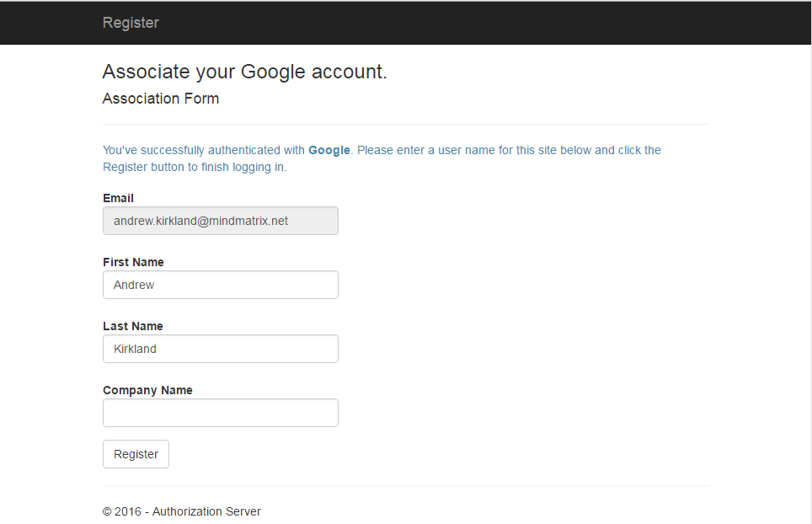Click the heading 'Associate your Google account.'
The width and height of the screenshot is (812, 524).
coord(244,72)
